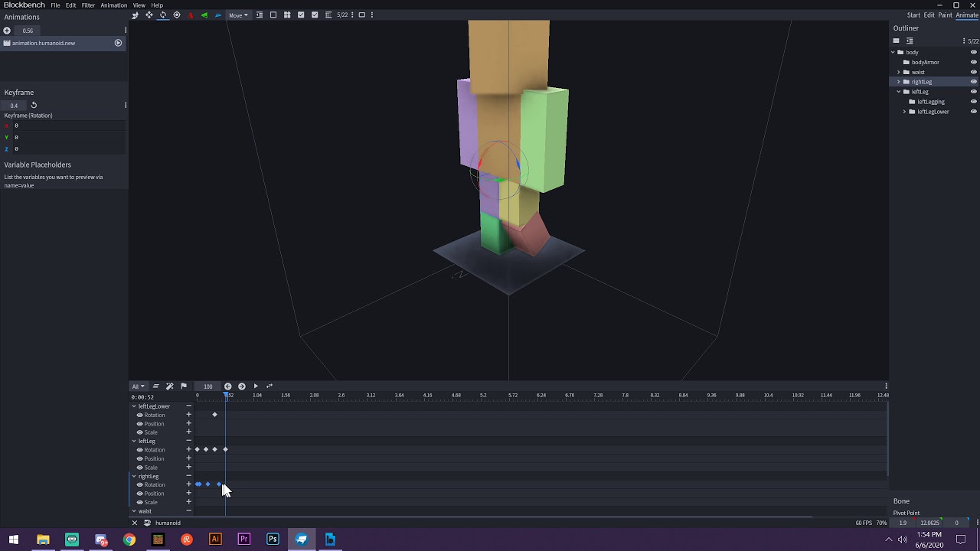The height and width of the screenshot is (551, 980).
Task: Toggle visibility of body group
Action: pos(974,53)
